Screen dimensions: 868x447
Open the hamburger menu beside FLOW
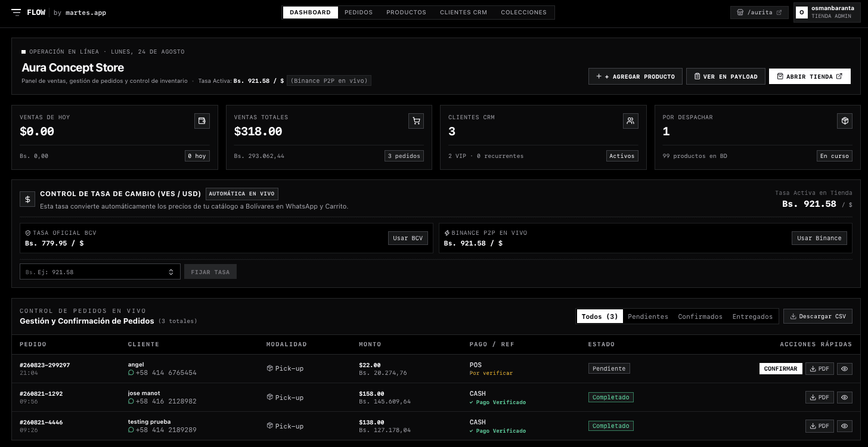click(16, 13)
